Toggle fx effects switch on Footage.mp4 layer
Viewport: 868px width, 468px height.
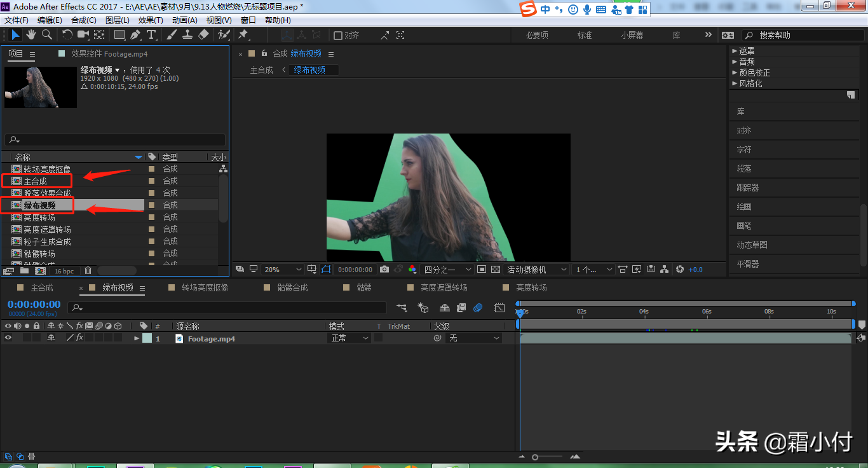coord(79,338)
